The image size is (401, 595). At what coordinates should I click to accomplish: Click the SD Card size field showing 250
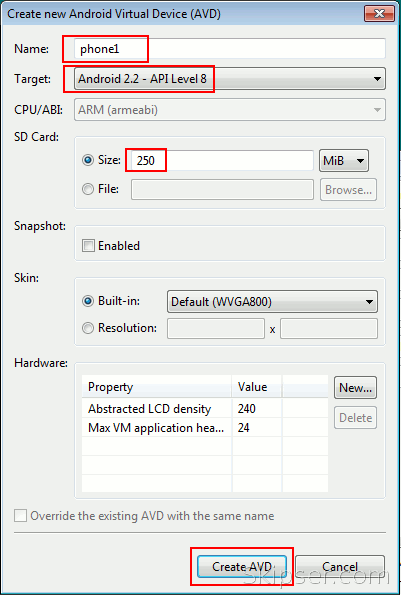(222, 161)
